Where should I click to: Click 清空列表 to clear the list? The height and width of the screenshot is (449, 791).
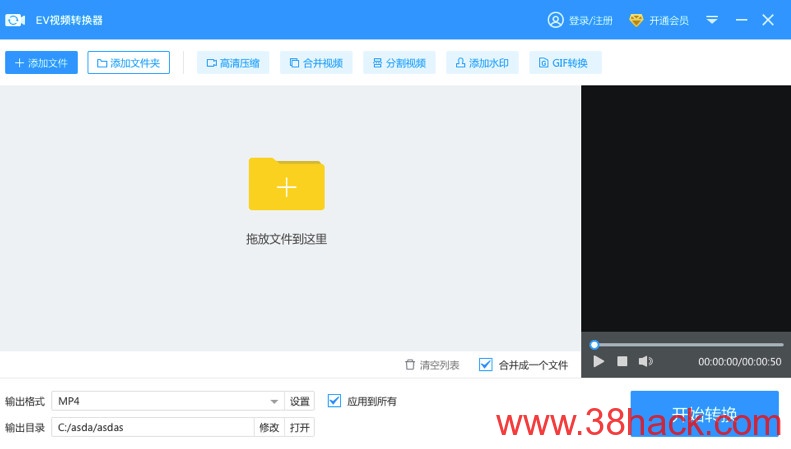point(432,365)
